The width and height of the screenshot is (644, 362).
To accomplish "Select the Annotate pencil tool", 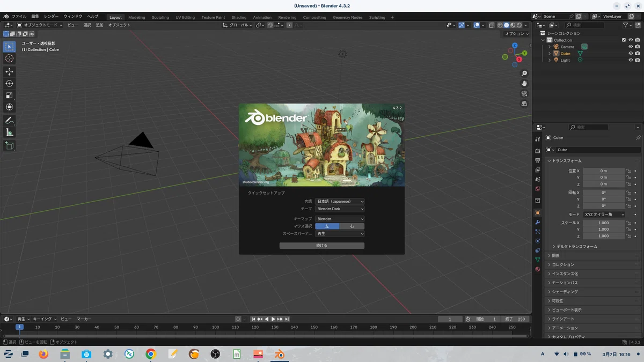I will tap(9, 121).
